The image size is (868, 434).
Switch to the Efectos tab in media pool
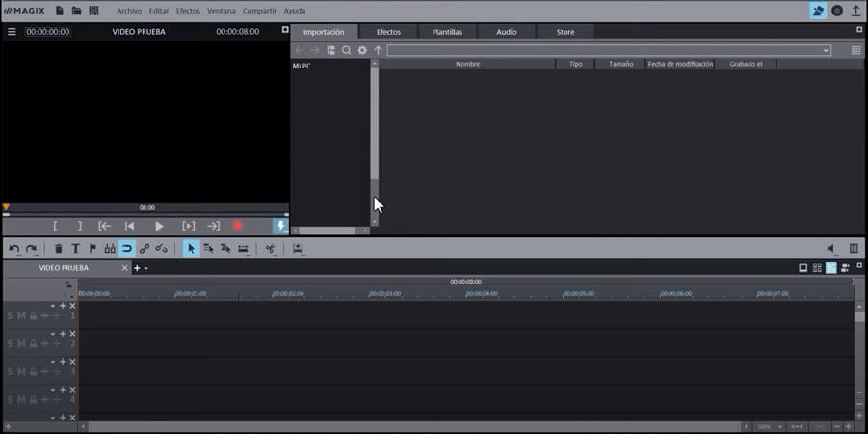coord(388,32)
